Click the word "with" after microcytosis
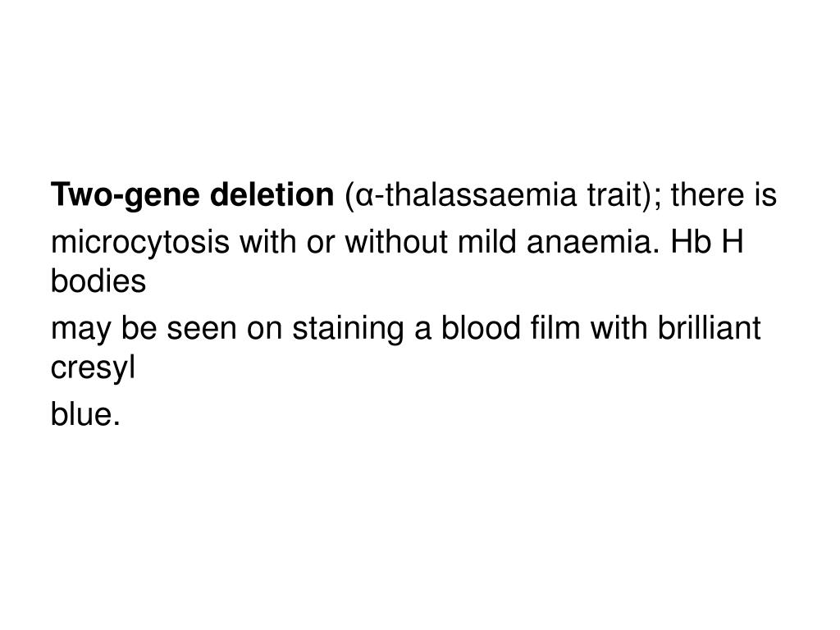 click(268, 242)
